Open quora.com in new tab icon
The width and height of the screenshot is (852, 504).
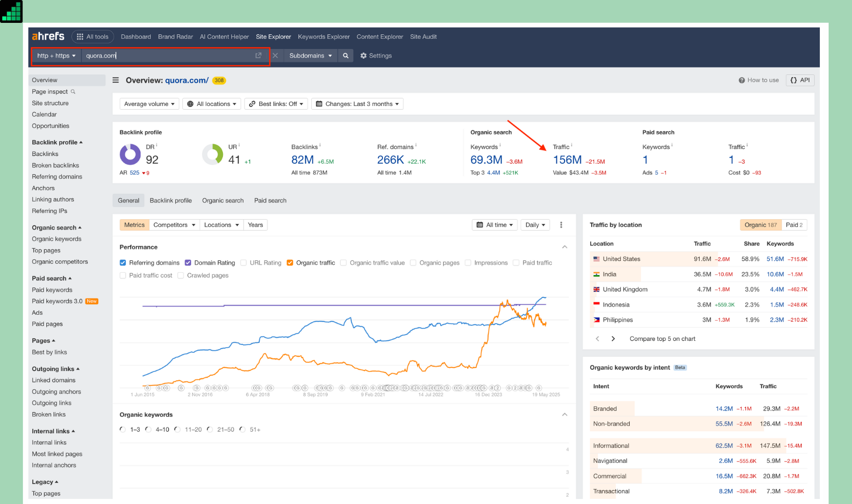(258, 56)
